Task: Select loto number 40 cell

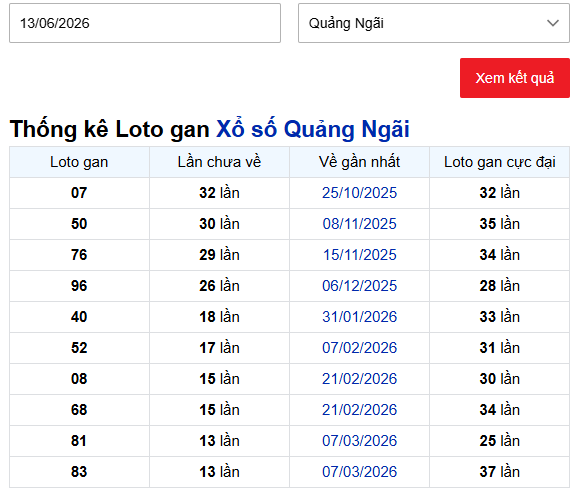Action: click(x=79, y=317)
